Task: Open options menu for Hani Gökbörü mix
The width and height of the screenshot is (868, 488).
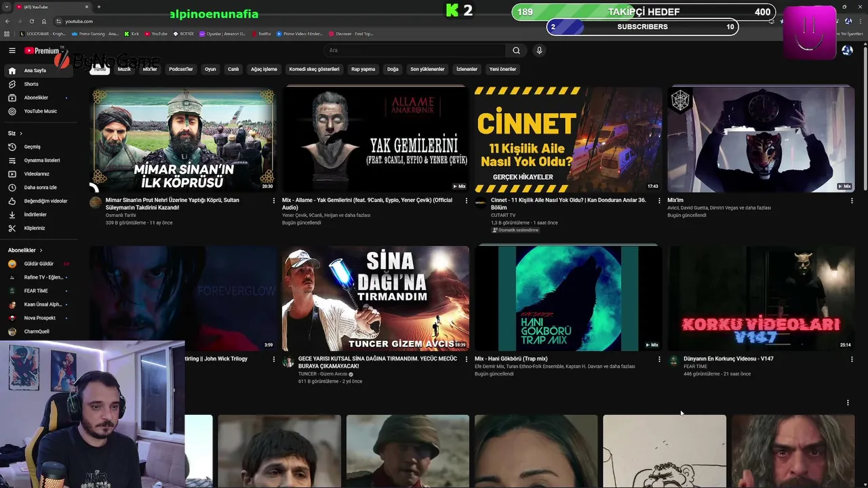Action: coord(659,359)
